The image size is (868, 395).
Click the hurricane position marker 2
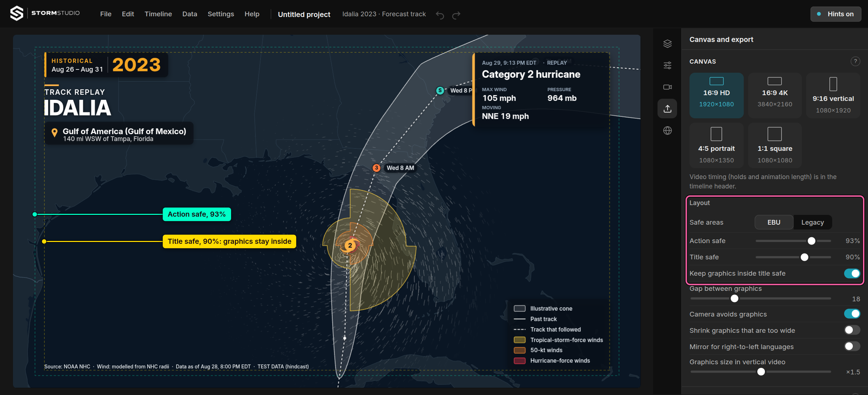pyautogui.click(x=350, y=245)
